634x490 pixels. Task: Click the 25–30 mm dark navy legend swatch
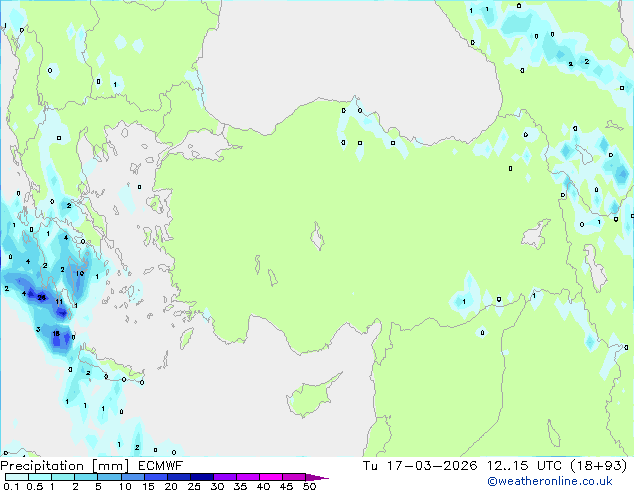pos(202,477)
